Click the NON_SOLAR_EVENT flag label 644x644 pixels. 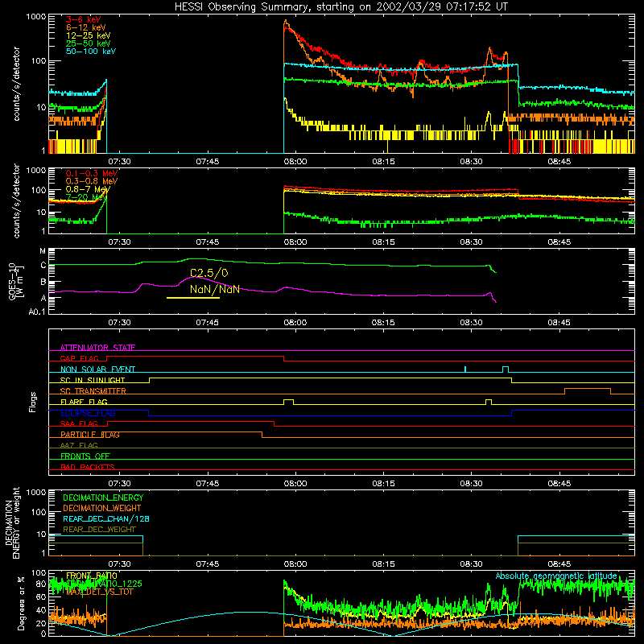pos(97,369)
